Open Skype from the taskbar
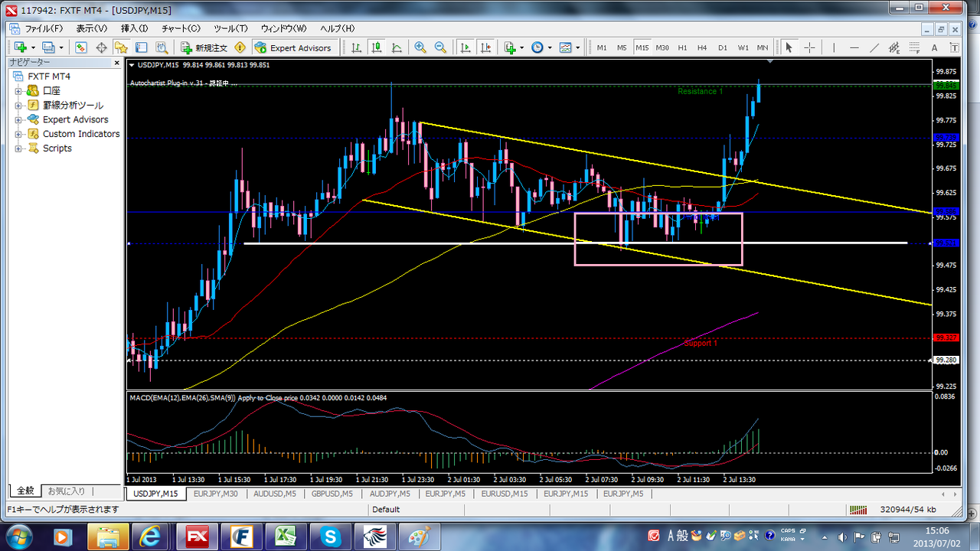980x551 pixels. click(332, 536)
